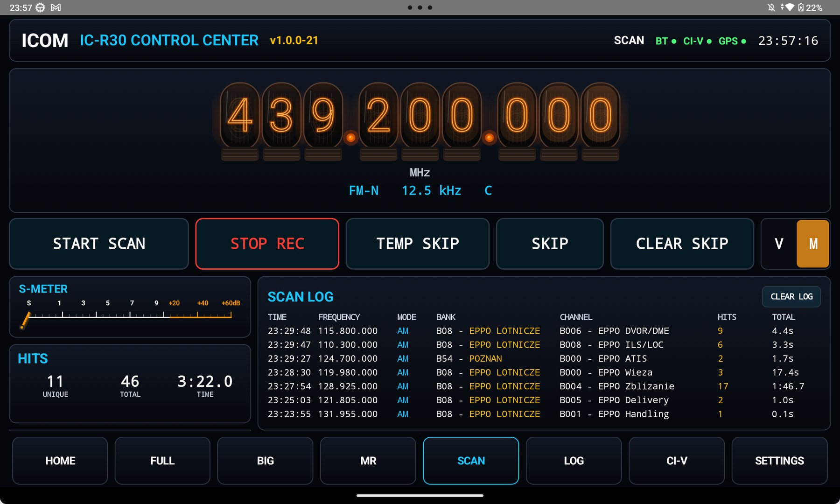Open the CI-V tab
The image size is (840, 504).
tap(677, 461)
